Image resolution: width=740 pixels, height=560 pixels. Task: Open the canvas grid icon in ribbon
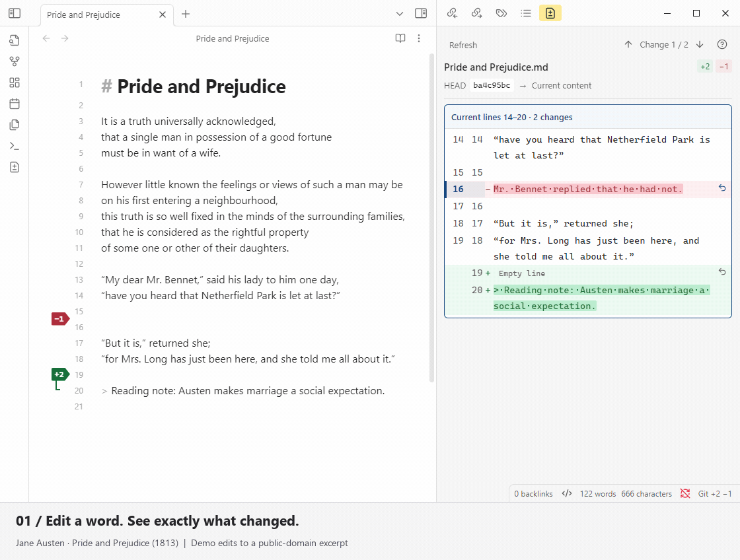coord(15,83)
